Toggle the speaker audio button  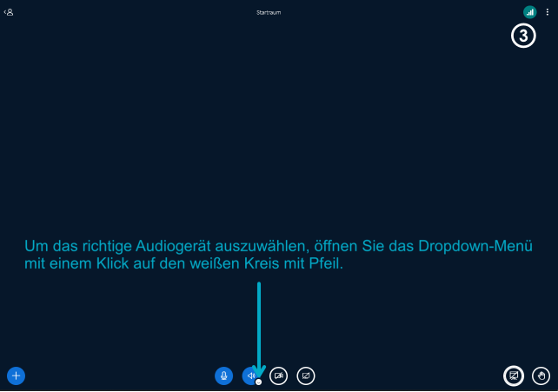click(x=250, y=375)
